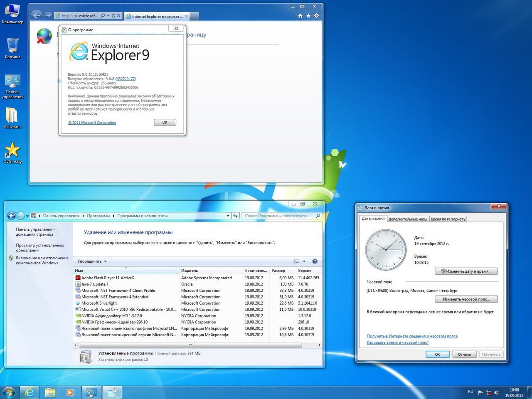
Task: Open the Internet Explorer Home page icon
Action: (300, 16)
